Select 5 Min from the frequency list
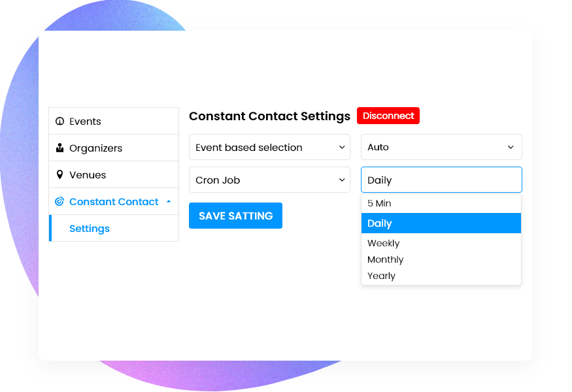The height and width of the screenshot is (392, 572). coord(441,203)
